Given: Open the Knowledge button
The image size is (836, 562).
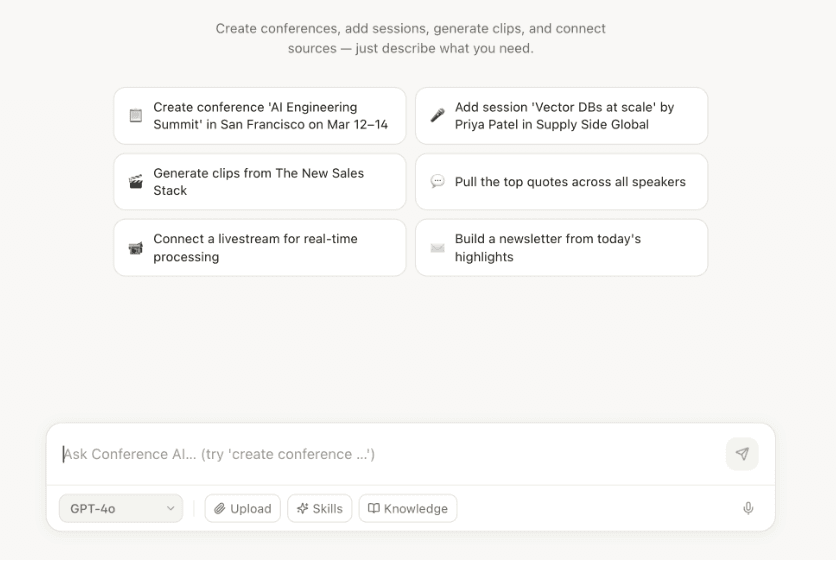Looking at the screenshot, I should point(408,508).
